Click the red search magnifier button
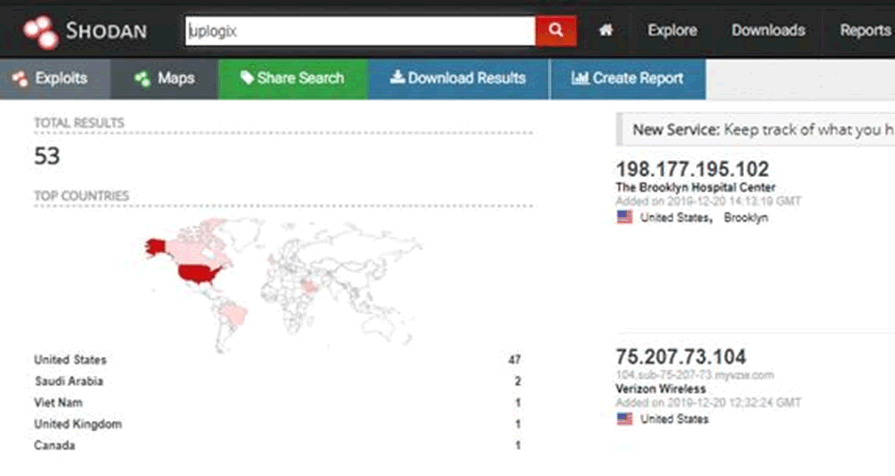The height and width of the screenshot is (476, 895). pyautogui.click(x=555, y=31)
